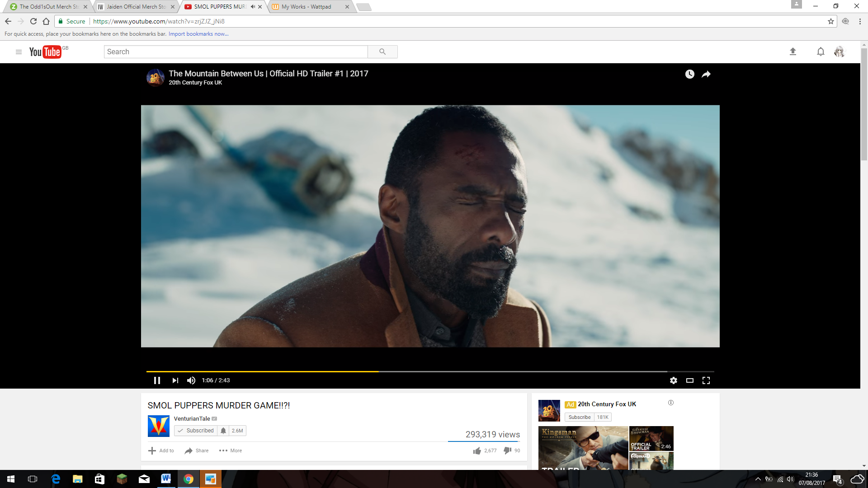Switch to The Odd1sOut Merch tab
The image size is (868, 488).
49,7
